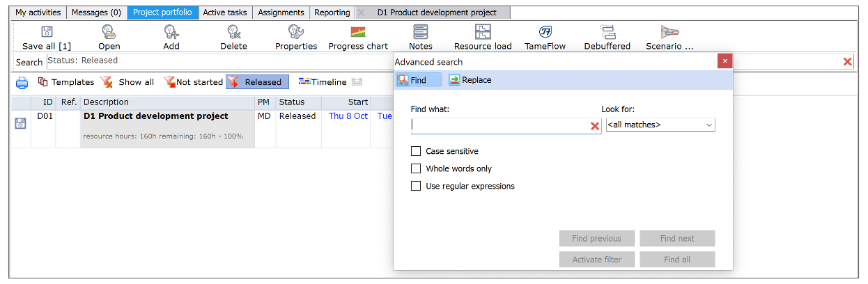Show the Progress chart

(358, 31)
